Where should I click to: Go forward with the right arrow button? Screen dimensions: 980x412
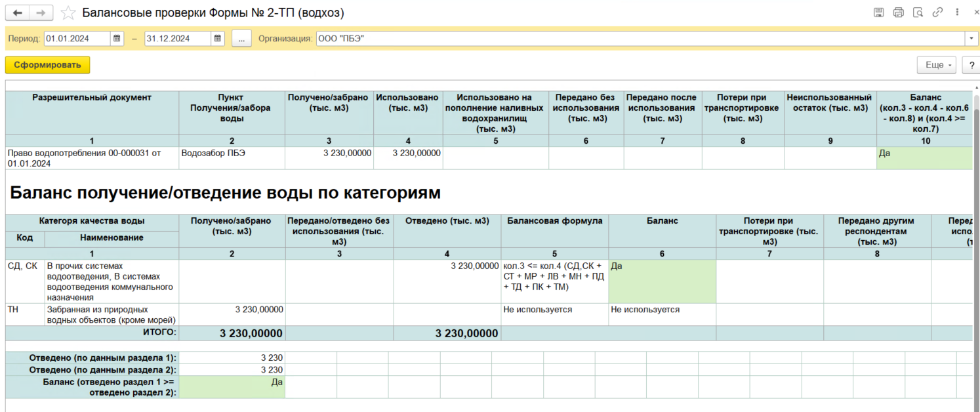(41, 12)
